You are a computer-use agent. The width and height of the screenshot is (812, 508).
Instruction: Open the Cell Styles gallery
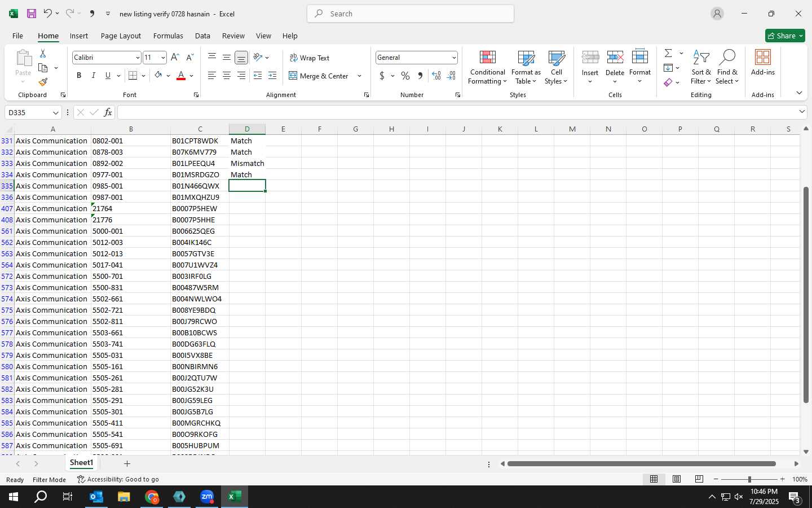pyautogui.click(x=556, y=67)
